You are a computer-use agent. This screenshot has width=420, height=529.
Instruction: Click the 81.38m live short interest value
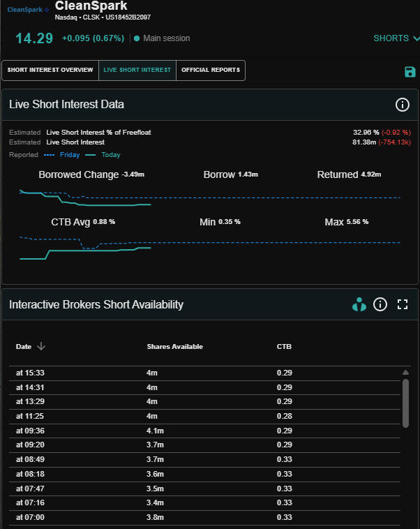click(364, 142)
